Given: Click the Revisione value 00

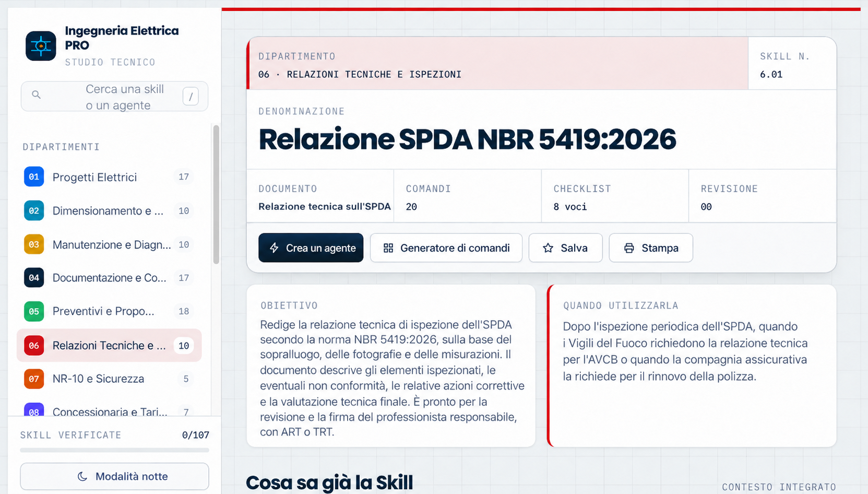Looking at the screenshot, I should click(706, 207).
